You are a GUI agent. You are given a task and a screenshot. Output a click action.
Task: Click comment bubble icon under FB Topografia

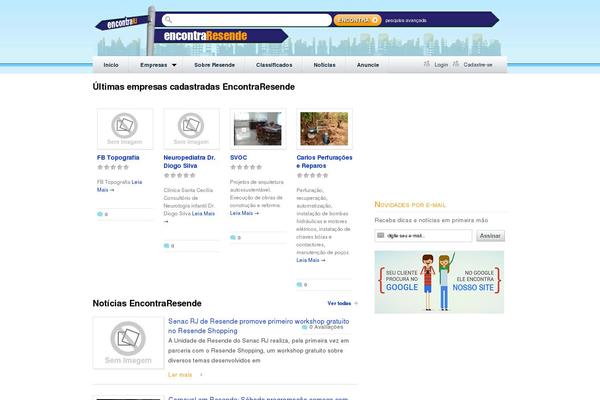click(100, 214)
